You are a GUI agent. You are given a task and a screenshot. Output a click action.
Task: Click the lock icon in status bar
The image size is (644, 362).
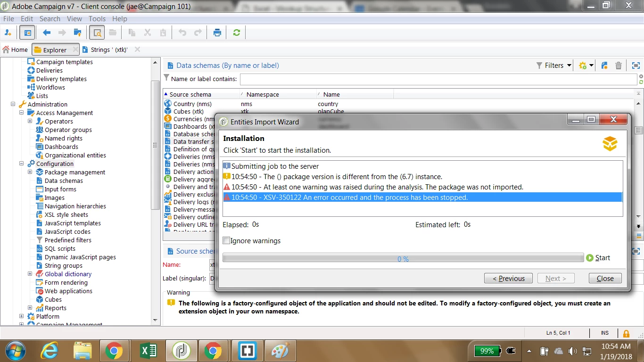[x=626, y=333]
